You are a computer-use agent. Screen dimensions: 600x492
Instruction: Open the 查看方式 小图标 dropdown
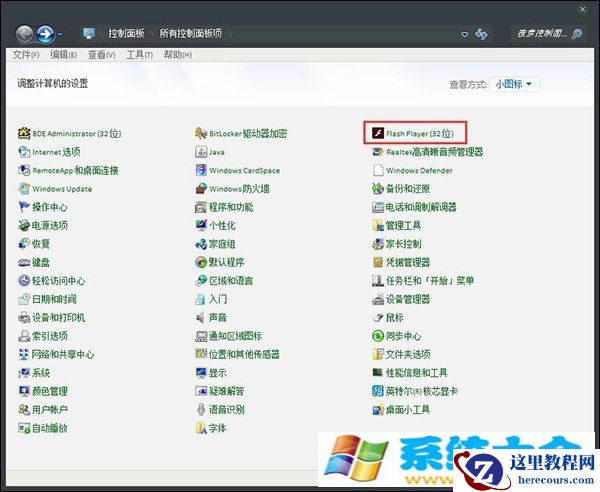[x=514, y=84]
